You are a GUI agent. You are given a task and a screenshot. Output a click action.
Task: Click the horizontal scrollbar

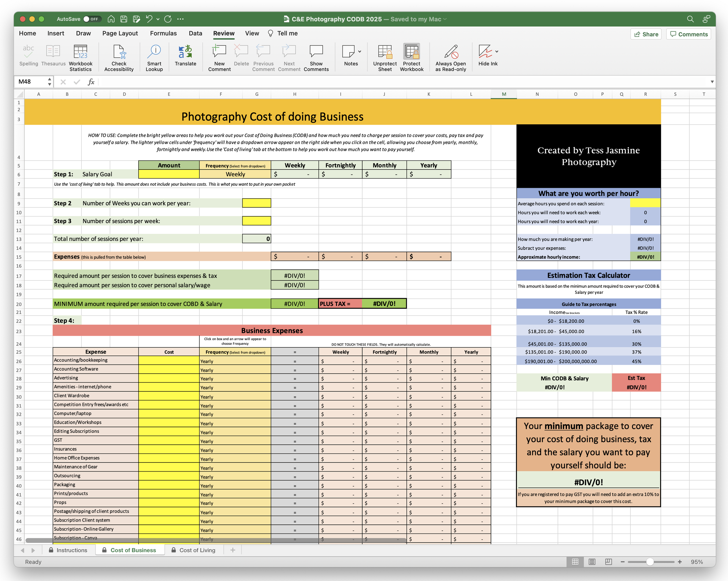pos(216,540)
